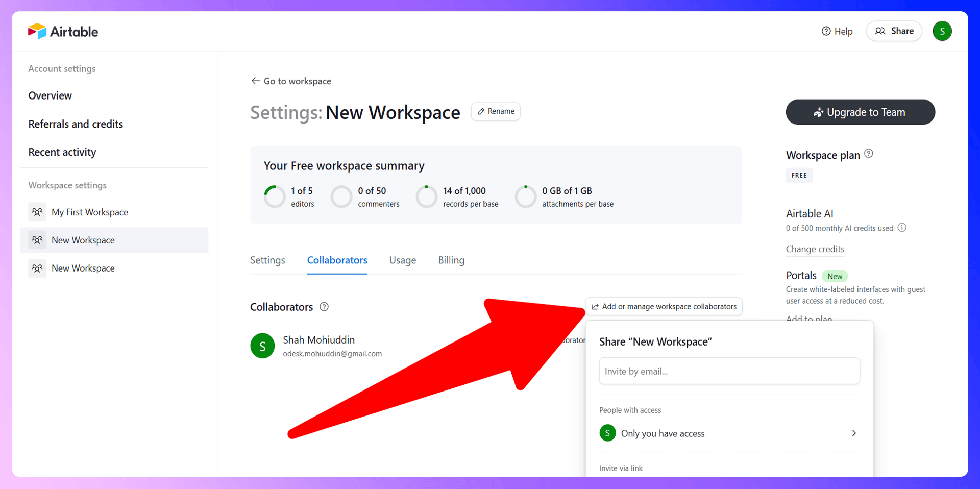Click the Collaborators heading help icon
This screenshot has width=980, height=489.
click(x=324, y=307)
